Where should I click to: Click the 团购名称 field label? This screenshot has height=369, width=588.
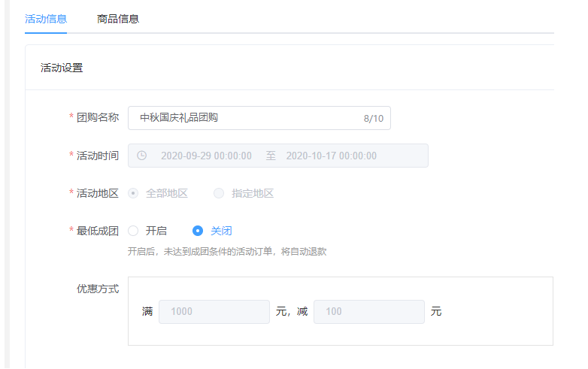pos(97,118)
